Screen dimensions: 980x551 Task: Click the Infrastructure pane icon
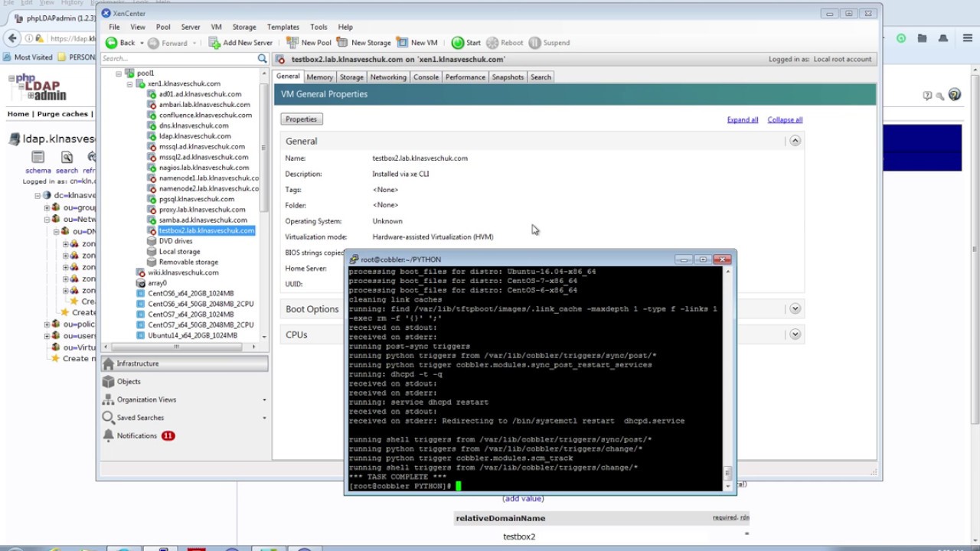109,364
